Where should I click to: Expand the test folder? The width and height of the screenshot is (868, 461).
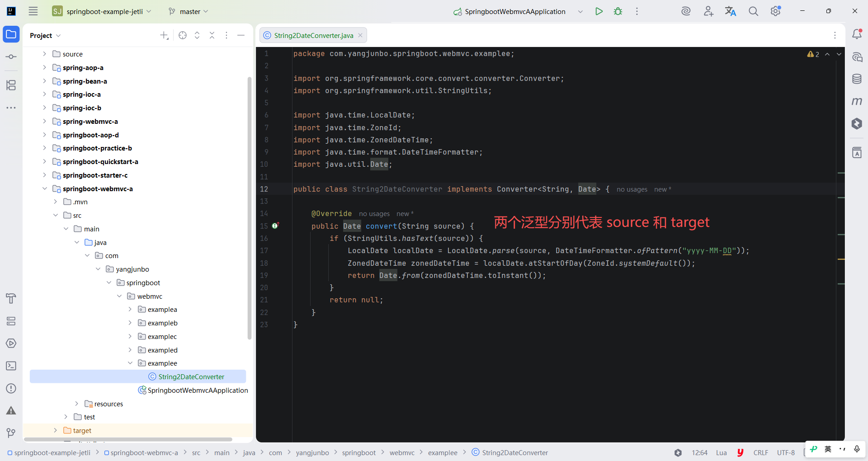tap(66, 417)
